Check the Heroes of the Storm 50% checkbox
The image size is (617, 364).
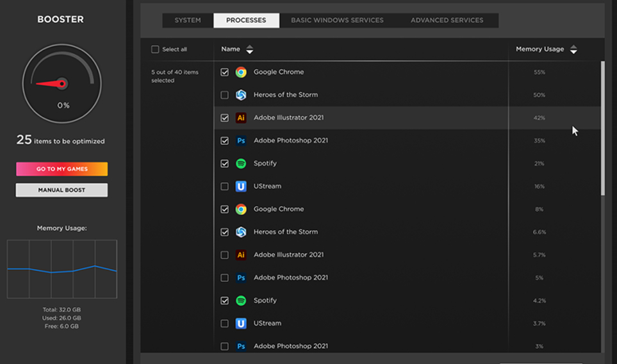(x=224, y=95)
